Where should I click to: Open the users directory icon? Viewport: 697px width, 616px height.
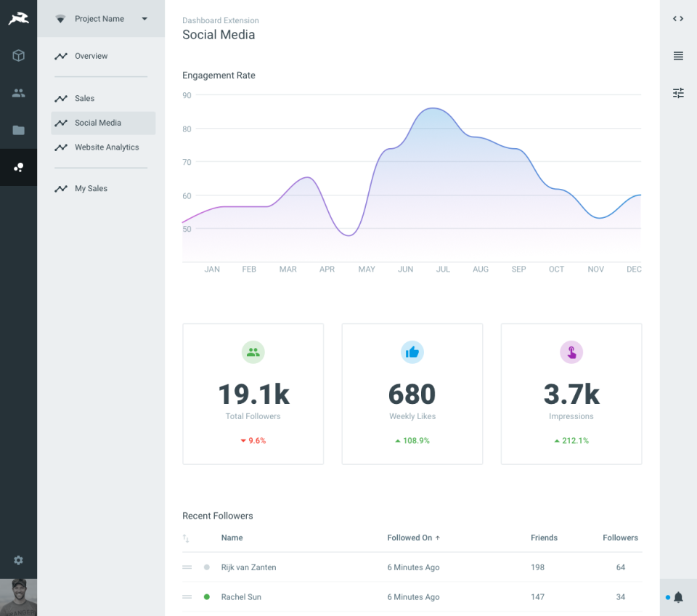pos(18,93)
